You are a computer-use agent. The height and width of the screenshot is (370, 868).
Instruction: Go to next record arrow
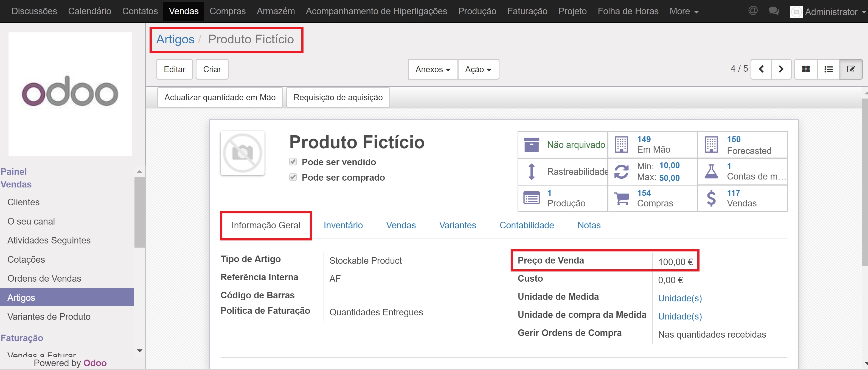click(x=781, y=69)
